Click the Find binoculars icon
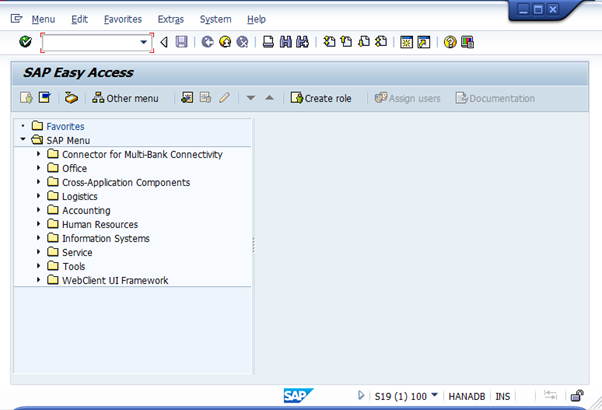Viewport: 602px width, 410px height. (x=285, y=42)
